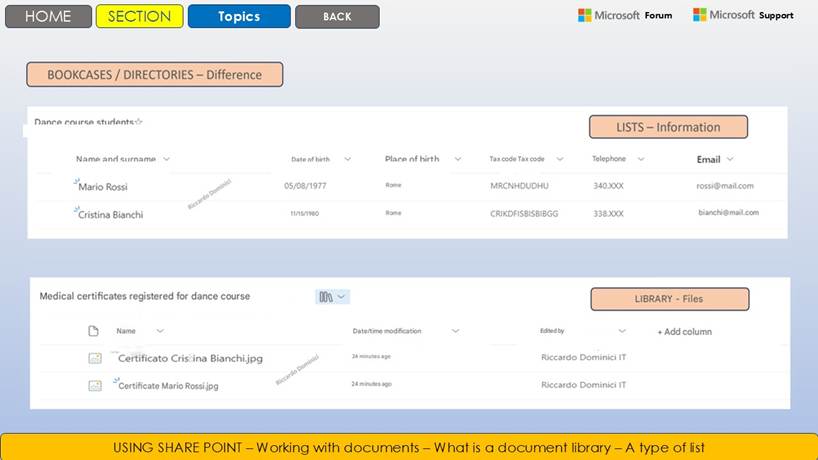Click the LIBRARY - Files label

click(x=669, y=299)
